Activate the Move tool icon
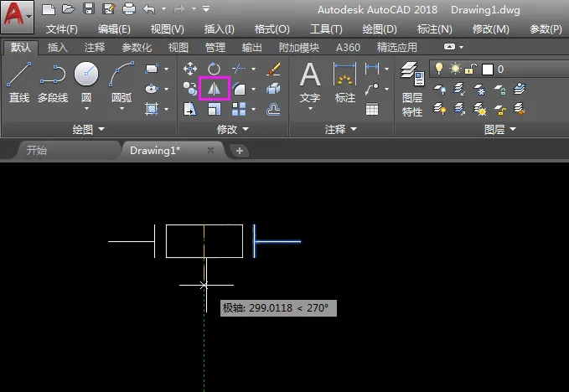 pyautogui.click(x=190, y=69)
